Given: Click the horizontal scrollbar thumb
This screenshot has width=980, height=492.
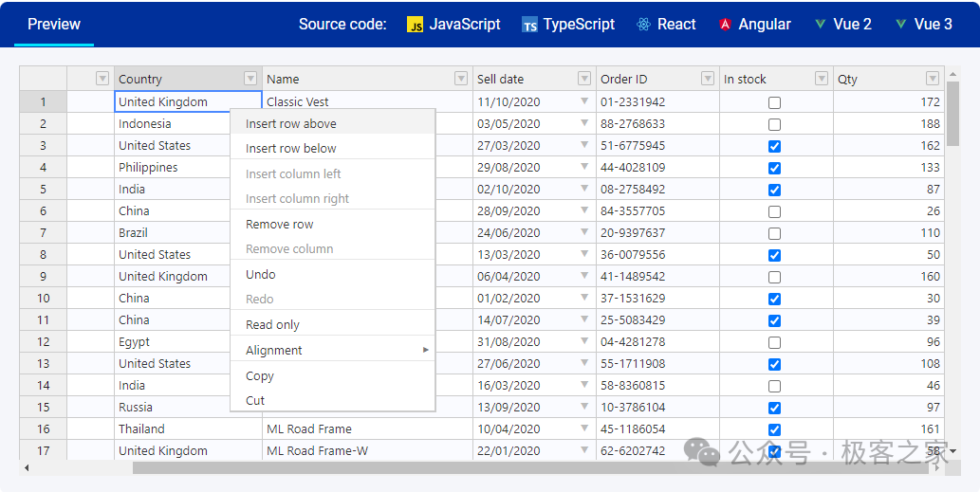Looking at the screenshot, I should click(x=531, y=467).
